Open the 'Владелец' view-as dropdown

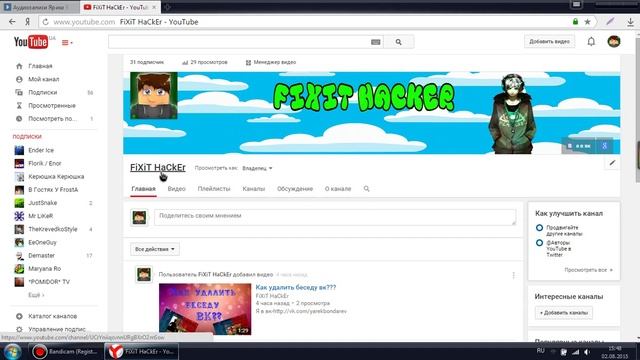click(257, 168)
